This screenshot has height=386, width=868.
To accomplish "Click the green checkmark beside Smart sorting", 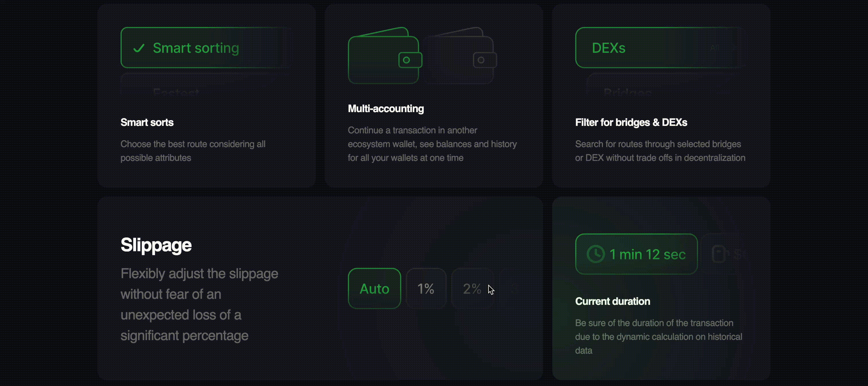I will (x=139, y=48).
